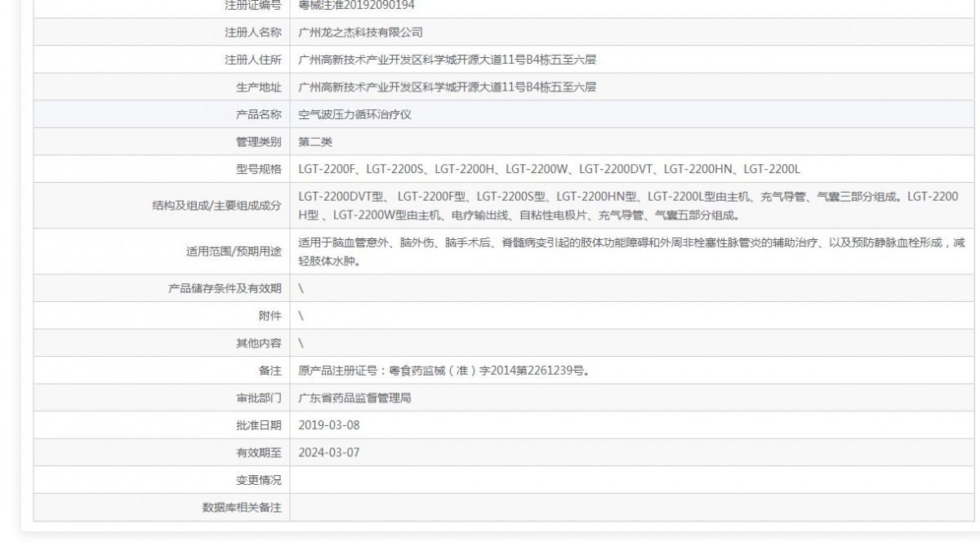Select the model list starting LGT-2200F
Viewport: 980px width, 542px height.
(x=549, y=169)
